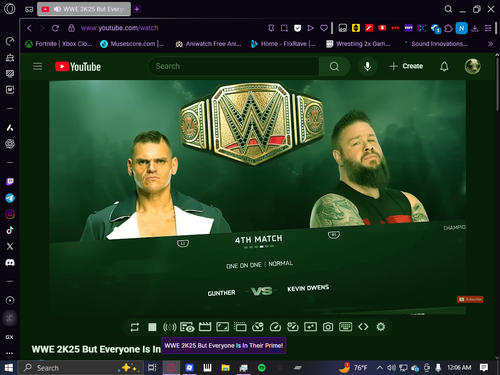Click the pop-out dotted window icon
The height and width of the screenshot is (375, 500).
(240, 327)
